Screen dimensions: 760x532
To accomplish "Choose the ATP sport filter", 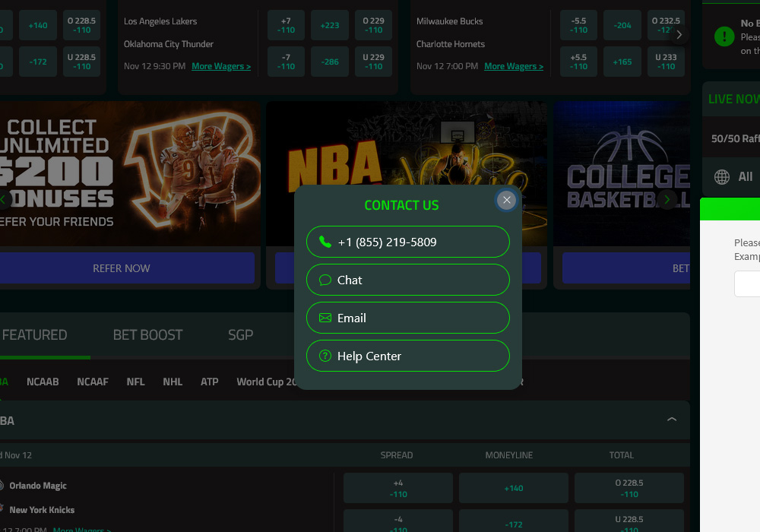I will tap(209, 382).
